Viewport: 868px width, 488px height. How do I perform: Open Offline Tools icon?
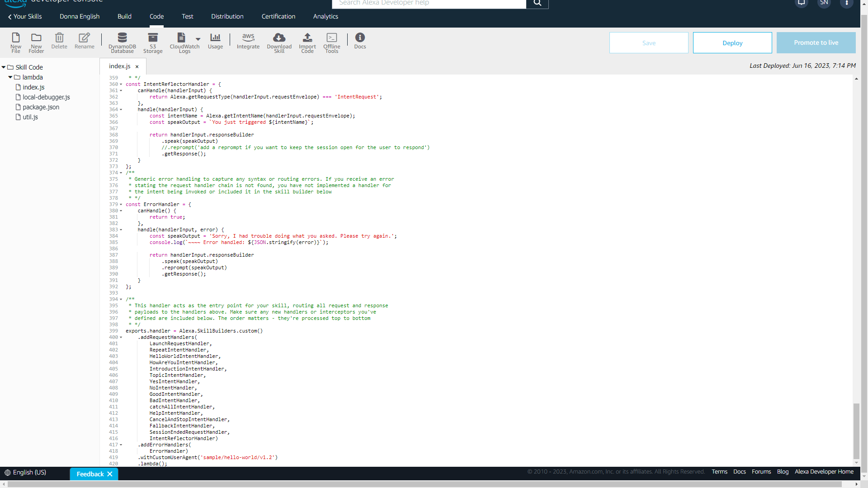331,38
